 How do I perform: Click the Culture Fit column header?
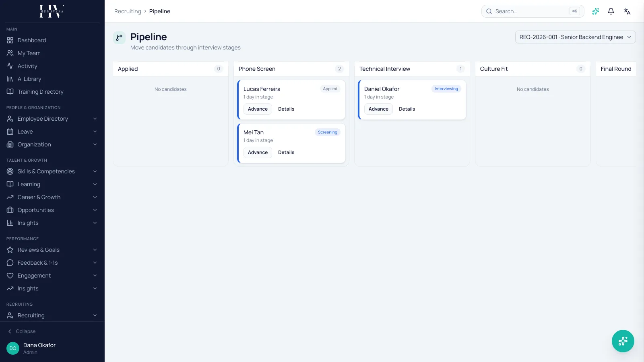[533, 69]
